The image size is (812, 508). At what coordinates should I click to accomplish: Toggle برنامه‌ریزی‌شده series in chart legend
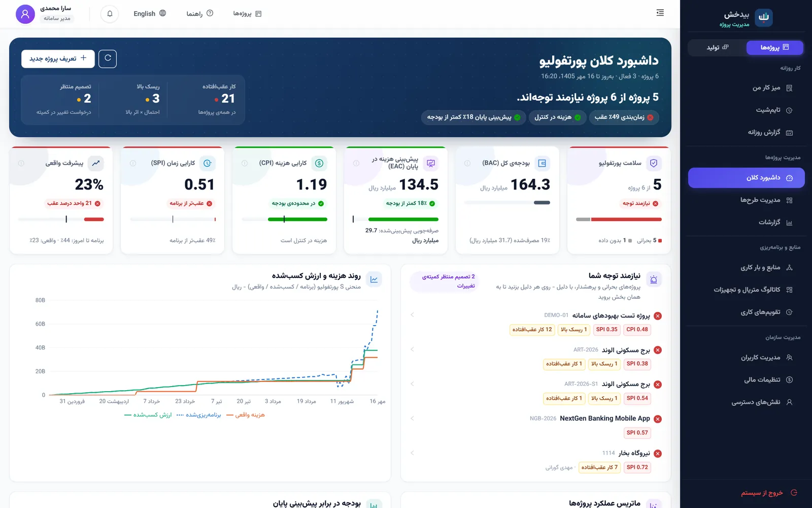tap(198, 415)
